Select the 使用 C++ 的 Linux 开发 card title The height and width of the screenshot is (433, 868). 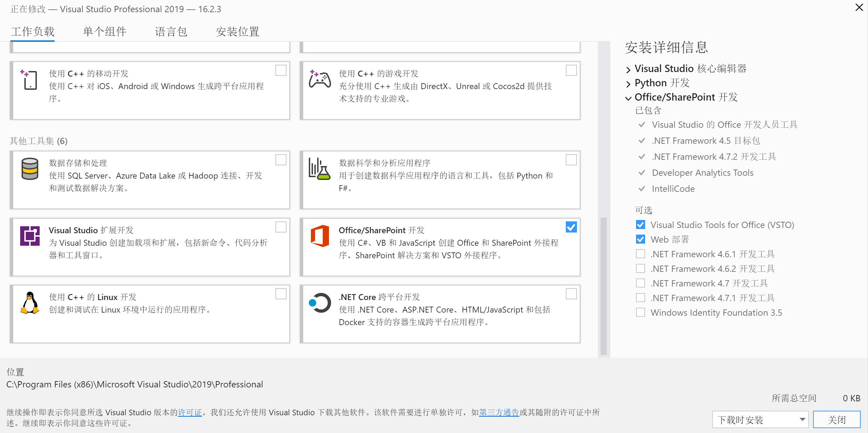point(93,297)
